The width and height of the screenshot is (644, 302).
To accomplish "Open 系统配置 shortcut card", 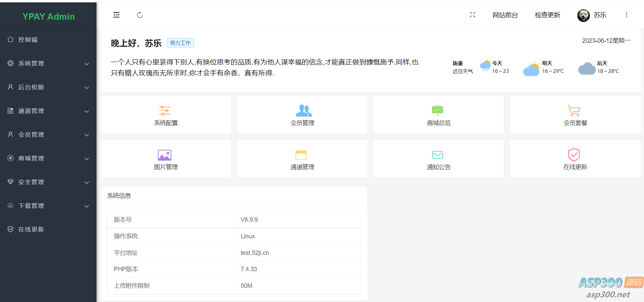I will [166, 115].
